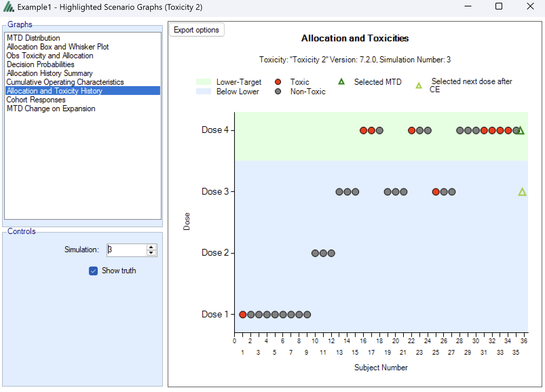This screenshot has width=545, height=392.
Task: Increase Simulation number with up arrow
Action: [x=151, y=247]
